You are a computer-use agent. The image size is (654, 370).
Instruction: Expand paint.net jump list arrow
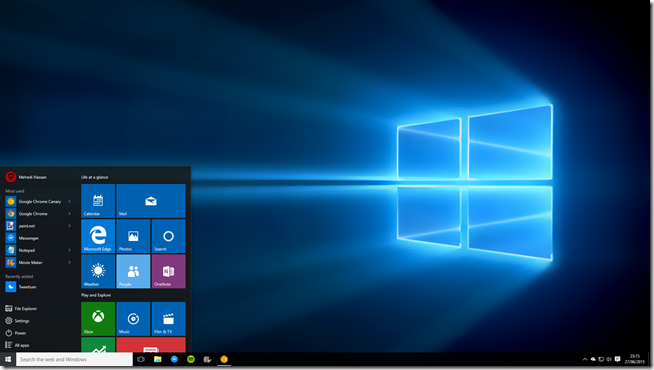point(70,226)
